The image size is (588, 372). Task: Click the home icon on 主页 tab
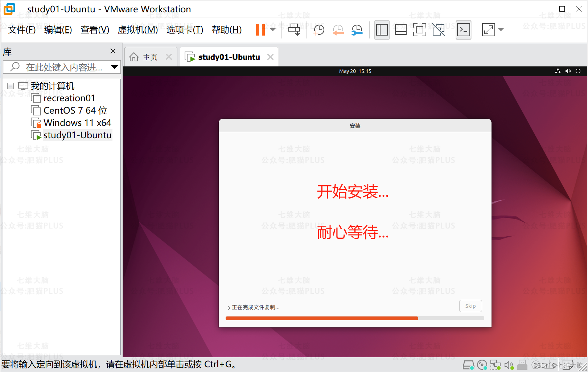(134, 57)
